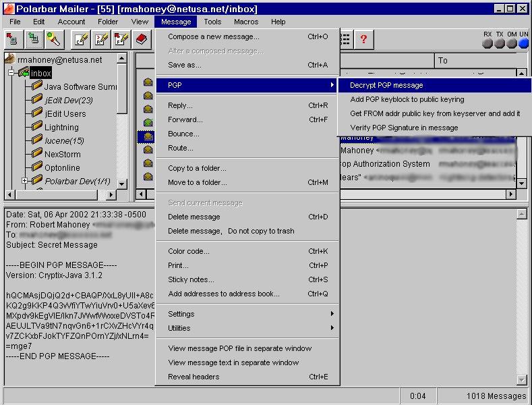Viewport: 532px width, 405px height.
Task: Select the jEdit Dev(23) folder
Action: pyautogui.click(x=69, y=100)
